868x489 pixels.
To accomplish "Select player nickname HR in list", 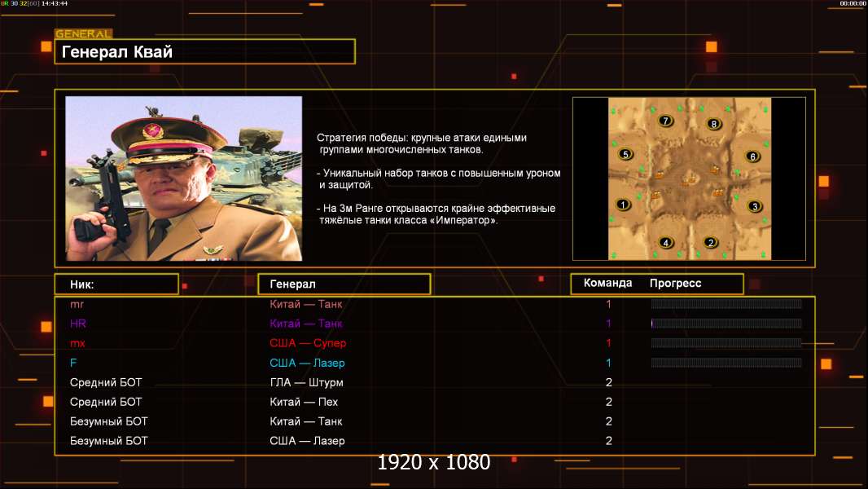I will pos(78,324).
